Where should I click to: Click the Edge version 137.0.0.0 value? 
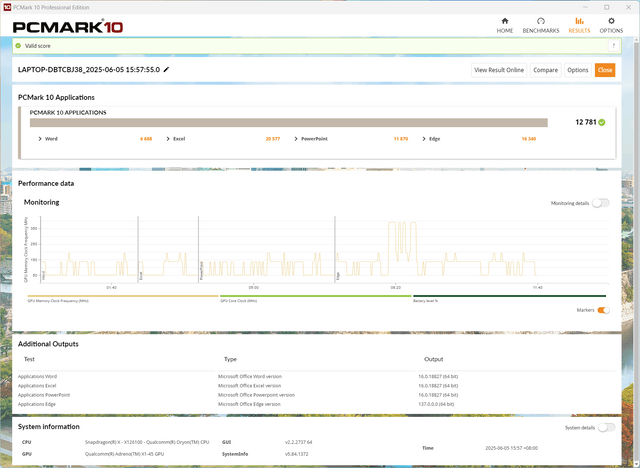[436, 404]
